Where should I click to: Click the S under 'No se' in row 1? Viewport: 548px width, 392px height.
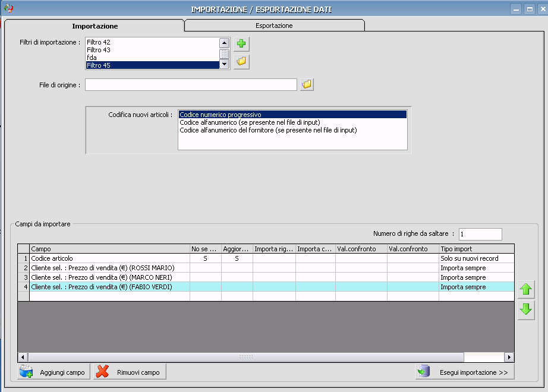[x=206, y=258]
